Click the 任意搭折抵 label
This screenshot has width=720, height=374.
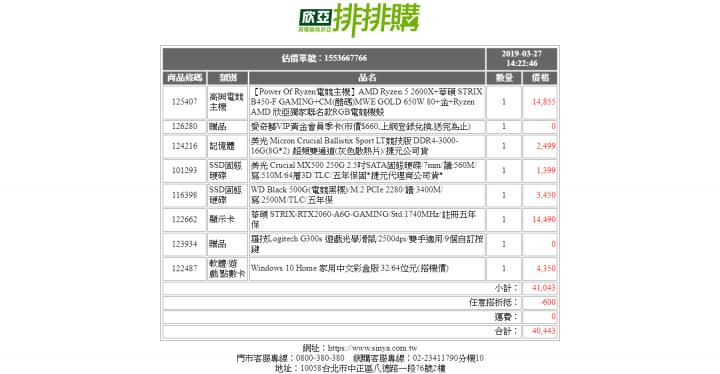click(494, 302)
